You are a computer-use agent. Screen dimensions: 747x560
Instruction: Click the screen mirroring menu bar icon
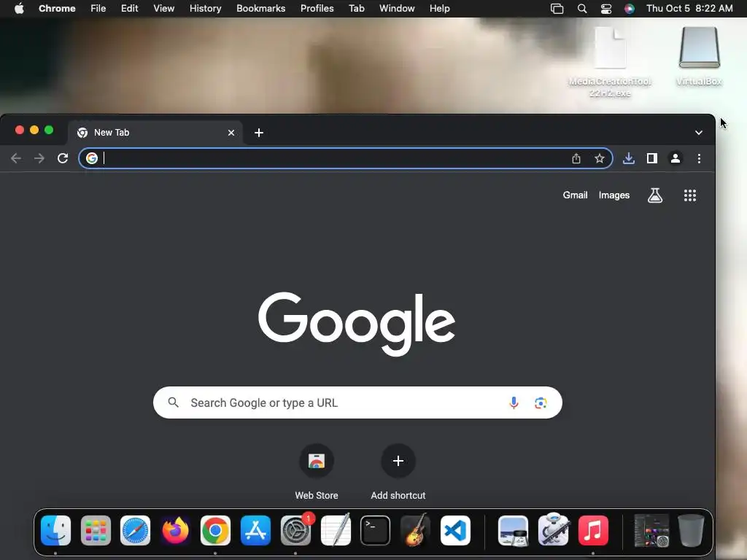(557, 9)
